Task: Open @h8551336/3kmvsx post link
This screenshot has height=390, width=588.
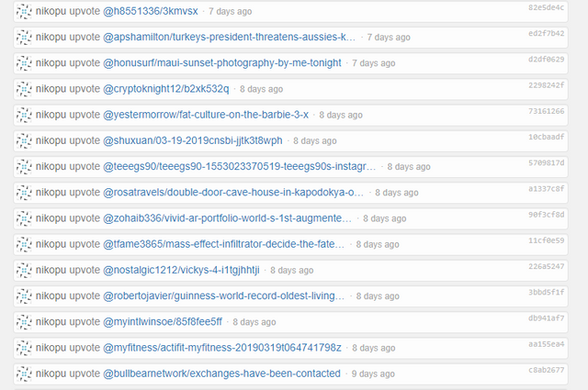Action: 151,11
